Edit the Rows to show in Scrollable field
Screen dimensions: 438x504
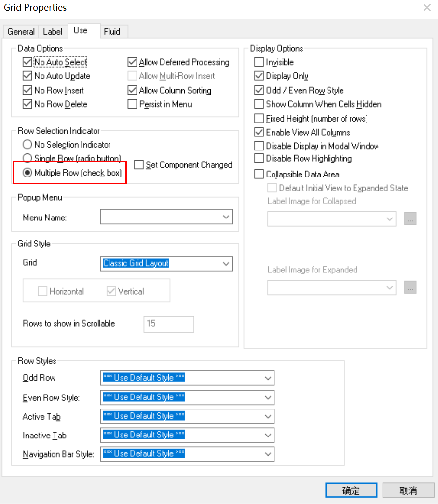[168, 324]
